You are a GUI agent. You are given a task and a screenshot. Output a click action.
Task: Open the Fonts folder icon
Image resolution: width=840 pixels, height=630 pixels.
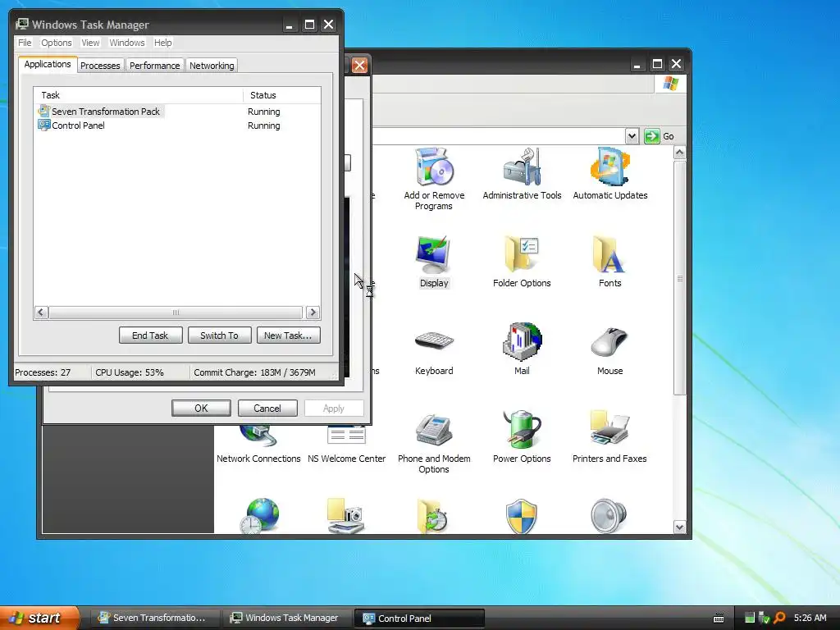point(609,254)
